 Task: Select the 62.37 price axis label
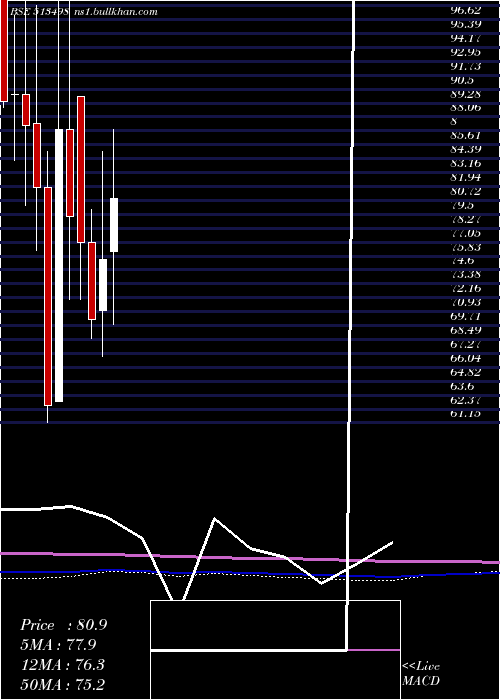(466, 400)
